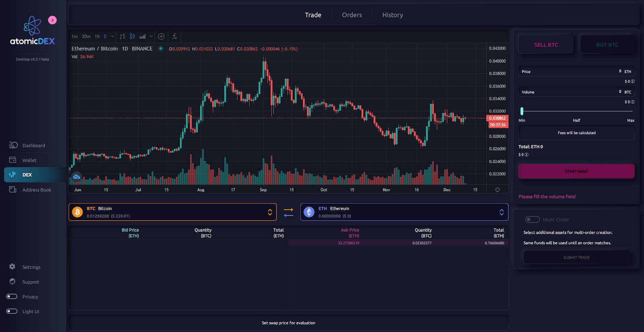This screenshot has width=644, height=332.
Task: Open the Address Book icon
Action: click(13, 190)
